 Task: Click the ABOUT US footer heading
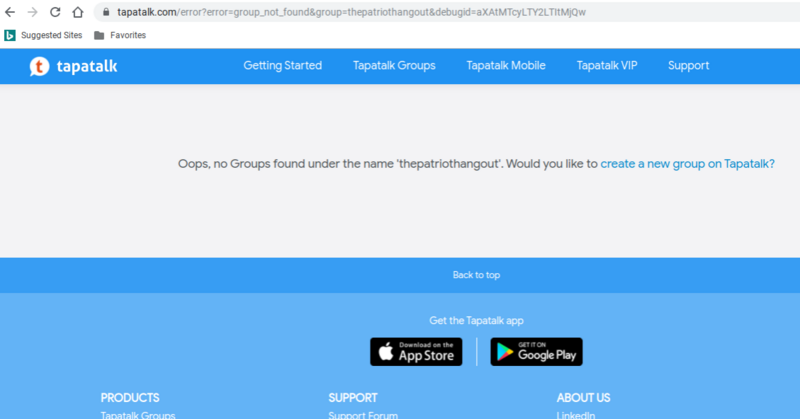click(583, 398)
